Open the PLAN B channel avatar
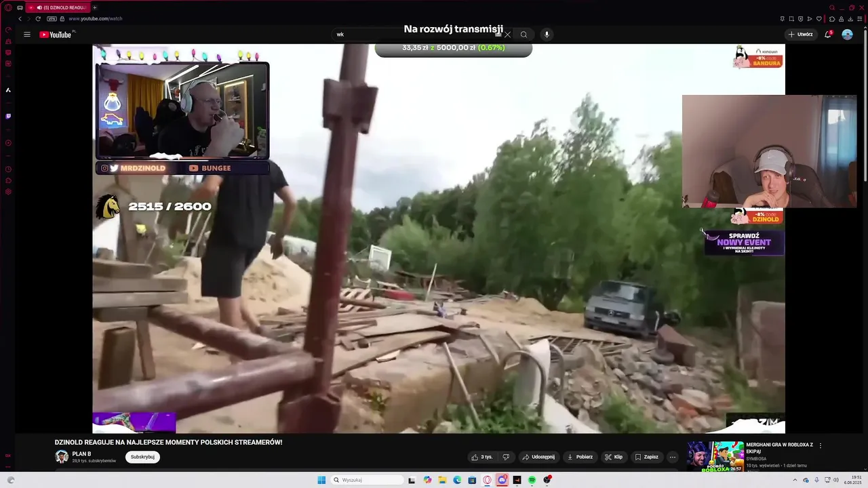Viewport: 868px width, 488px height. (x=62, y=457)
